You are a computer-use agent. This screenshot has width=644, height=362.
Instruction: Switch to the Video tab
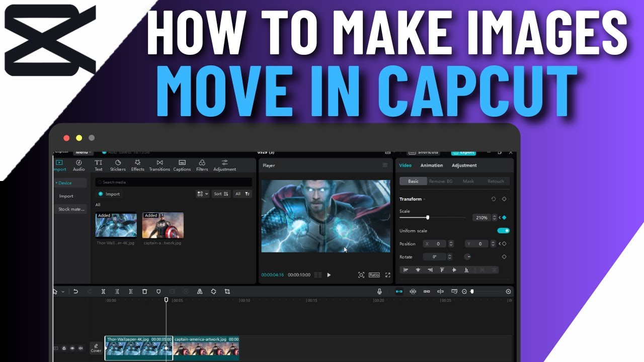coord(405,165)
